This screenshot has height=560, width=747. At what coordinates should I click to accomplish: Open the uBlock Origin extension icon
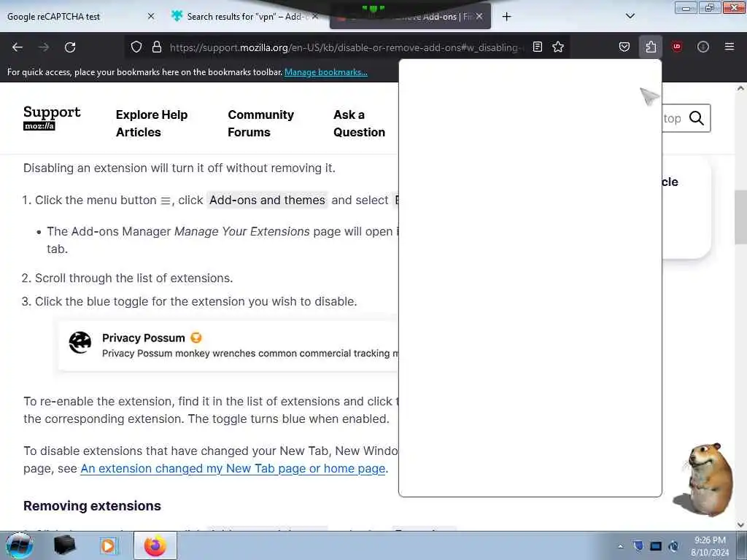point(677,47)
